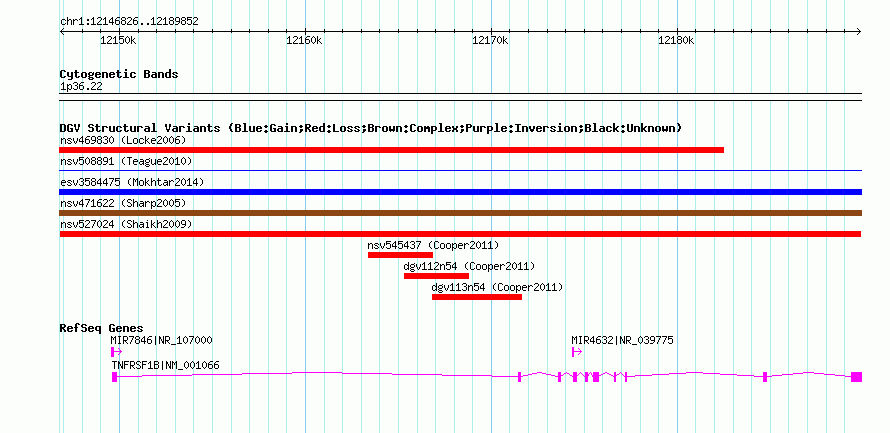Select the brown nsv471622 complex bar
The height and width of the screenshot is (433, 890).
(460, 213)
